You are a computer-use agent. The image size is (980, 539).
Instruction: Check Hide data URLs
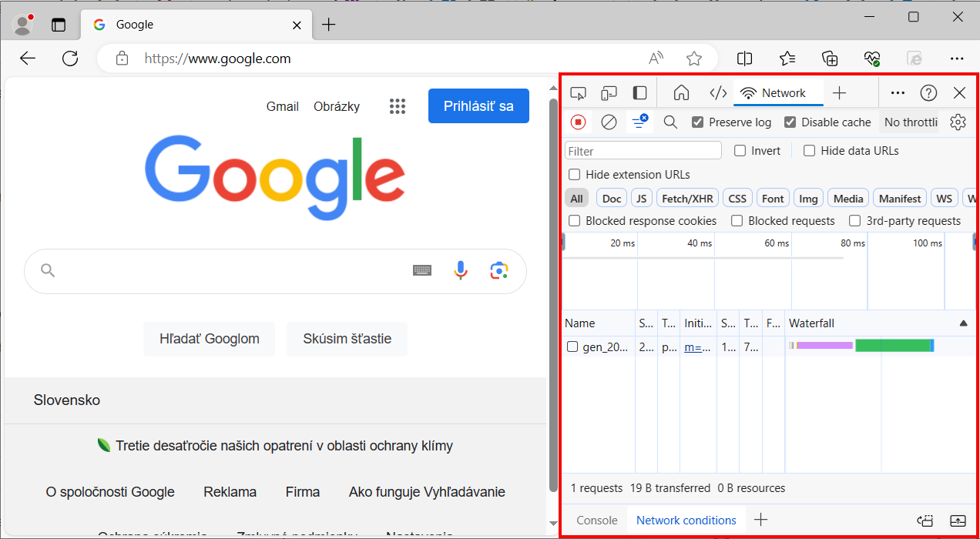pos(809,151)
